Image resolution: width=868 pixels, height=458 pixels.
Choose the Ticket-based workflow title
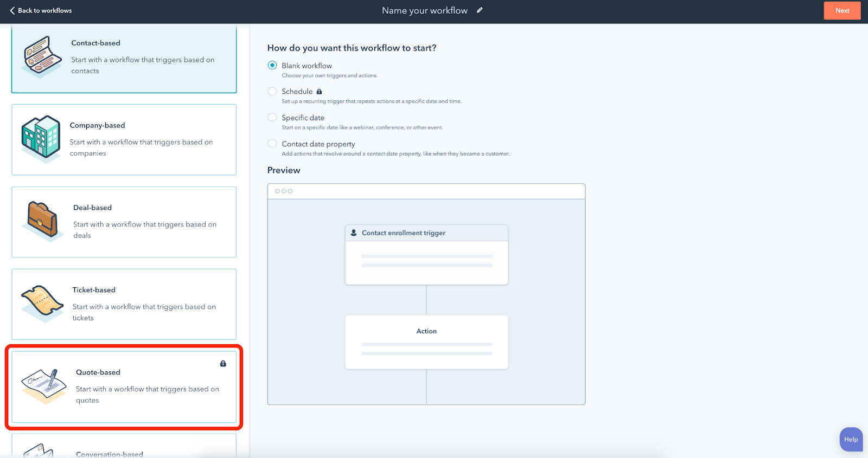pos(94,290)
